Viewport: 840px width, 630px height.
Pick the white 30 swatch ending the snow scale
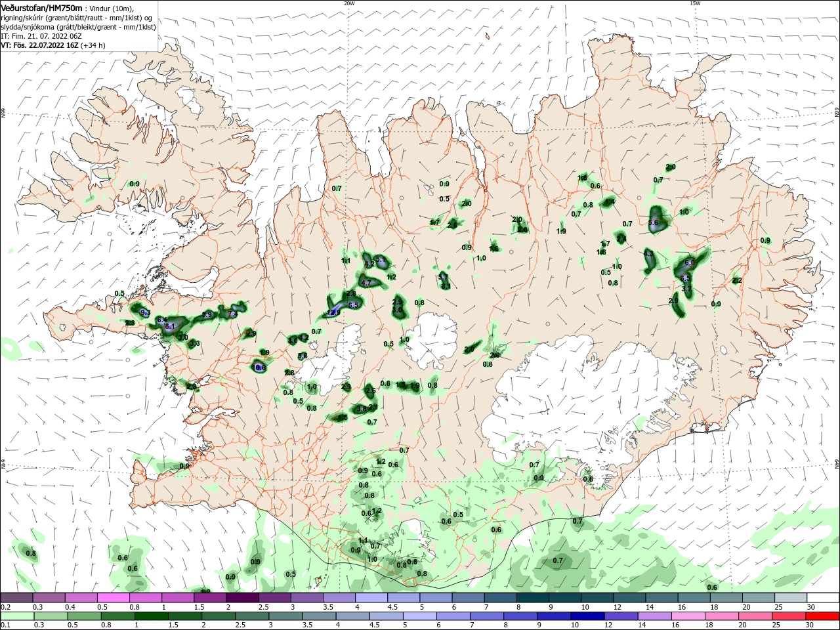point(823,598)
